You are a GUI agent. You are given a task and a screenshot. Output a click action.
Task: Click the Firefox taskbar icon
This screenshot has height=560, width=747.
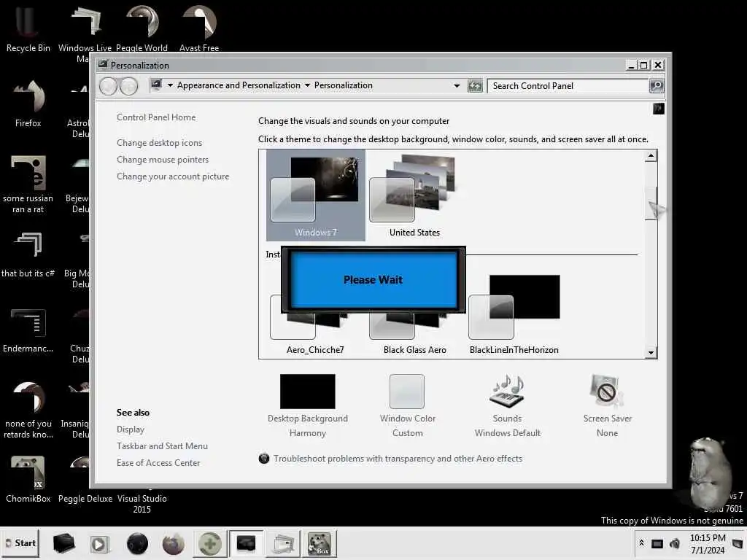173,543
